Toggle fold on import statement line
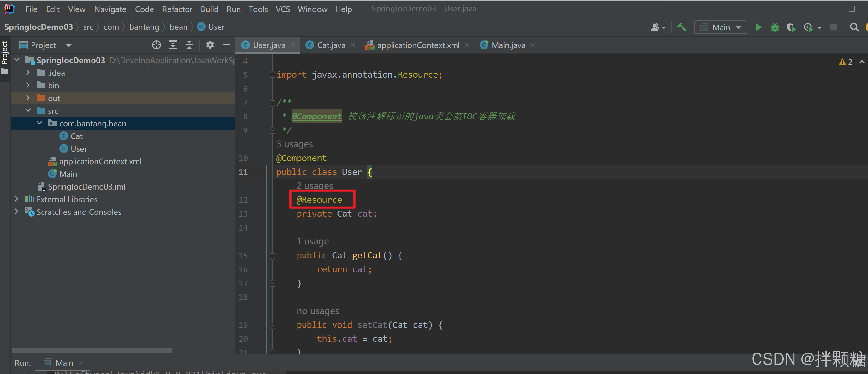 coord(272,75)
